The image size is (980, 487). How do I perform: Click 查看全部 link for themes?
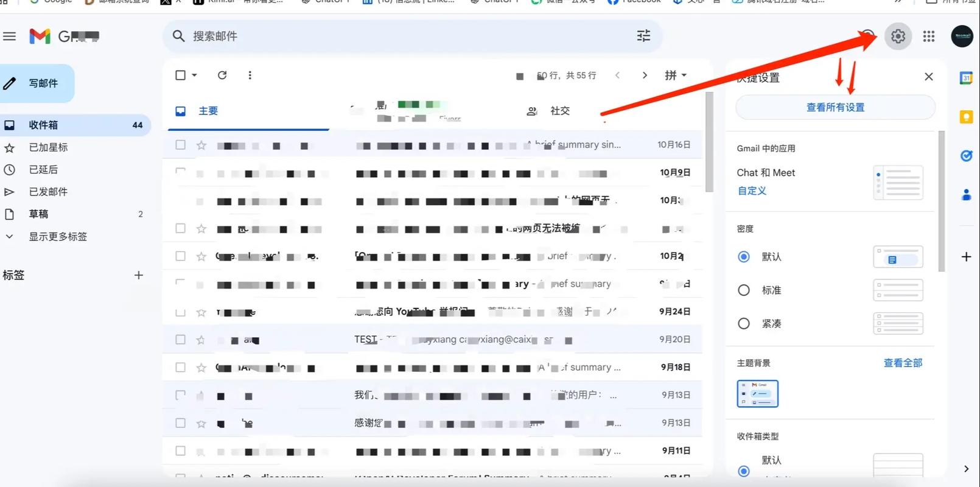pyautogui.click(x=903, y=363)
